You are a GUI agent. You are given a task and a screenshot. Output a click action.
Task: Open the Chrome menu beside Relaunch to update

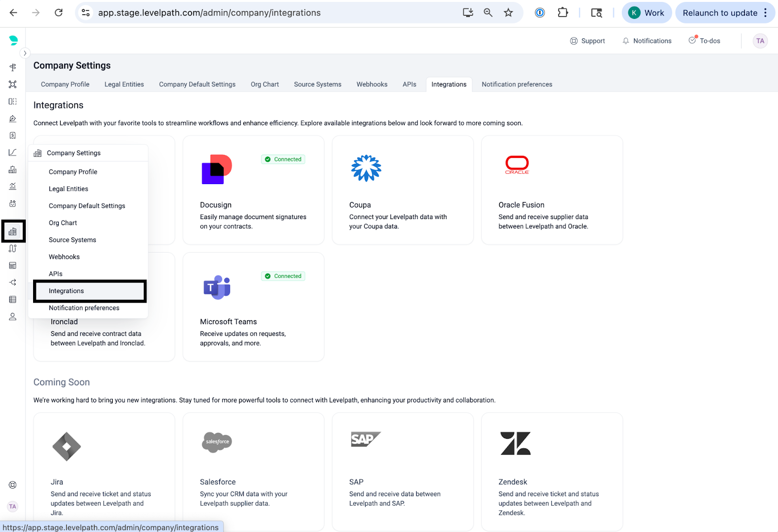click(765, 13)
